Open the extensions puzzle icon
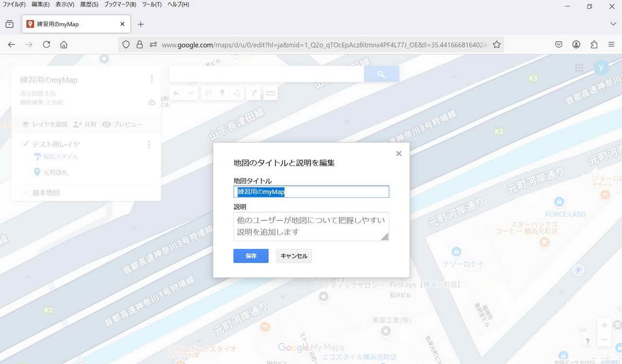622x364 pixels. tap(594, 44)
